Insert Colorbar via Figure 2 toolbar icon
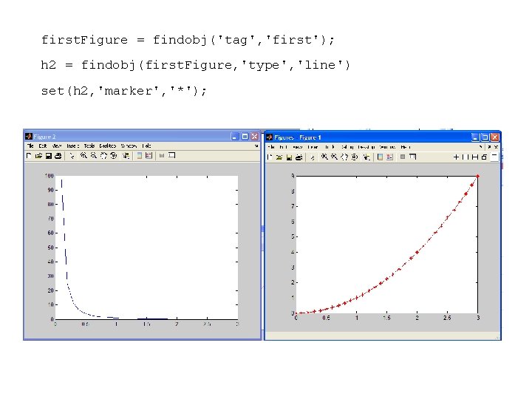532x399 pixels. pos(139,155)
